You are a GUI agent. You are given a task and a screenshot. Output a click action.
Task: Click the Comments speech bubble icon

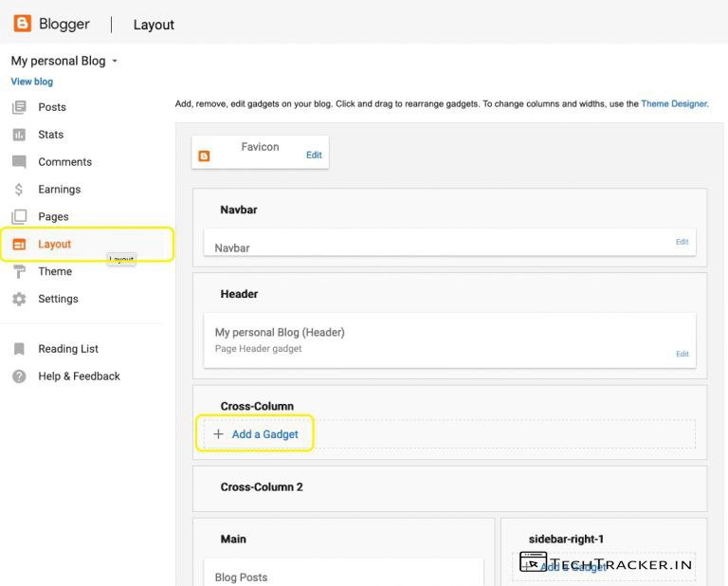coord(19,162)
